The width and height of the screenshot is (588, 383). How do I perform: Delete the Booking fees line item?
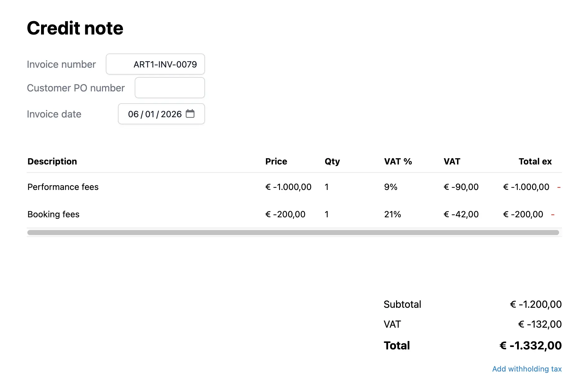click(x=553, y=215)
